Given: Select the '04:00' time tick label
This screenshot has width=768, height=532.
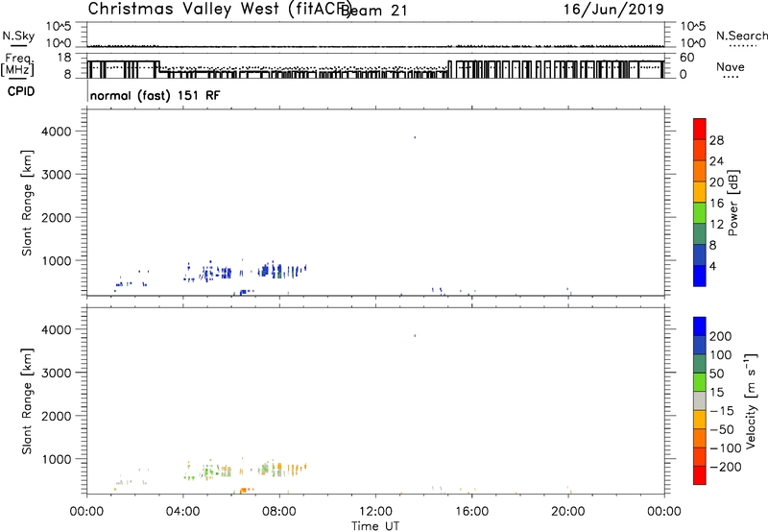Looking at the screenshot, I should pyautogui.click(x=183, y=512).
